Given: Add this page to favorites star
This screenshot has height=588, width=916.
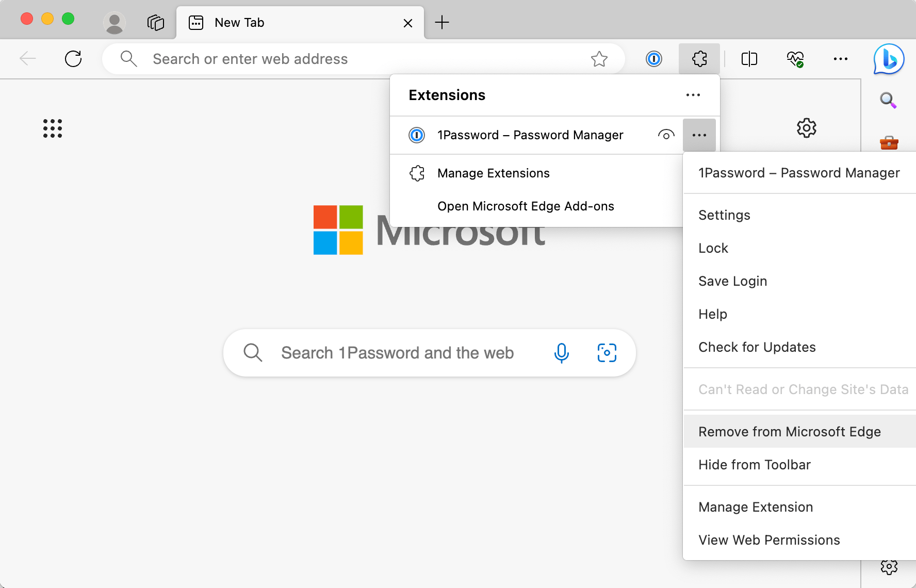Looking at the screenshot, I should click(599, 59).
